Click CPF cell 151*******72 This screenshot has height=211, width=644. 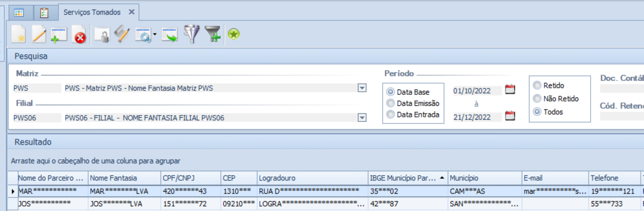[x=191, y=204]
